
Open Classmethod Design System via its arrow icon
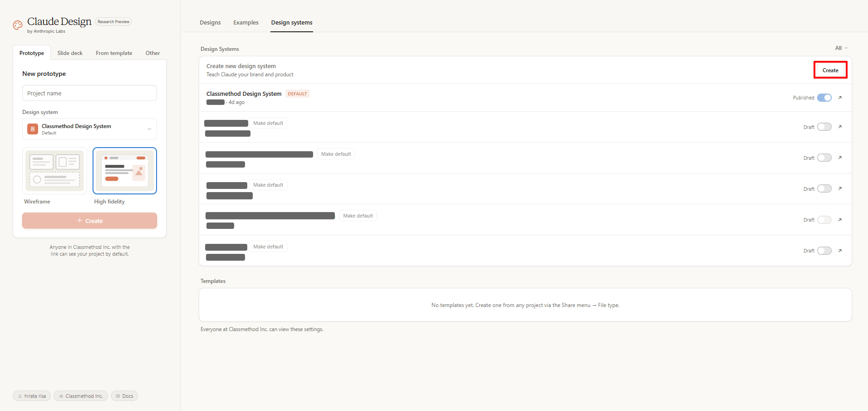click(840, 98)
